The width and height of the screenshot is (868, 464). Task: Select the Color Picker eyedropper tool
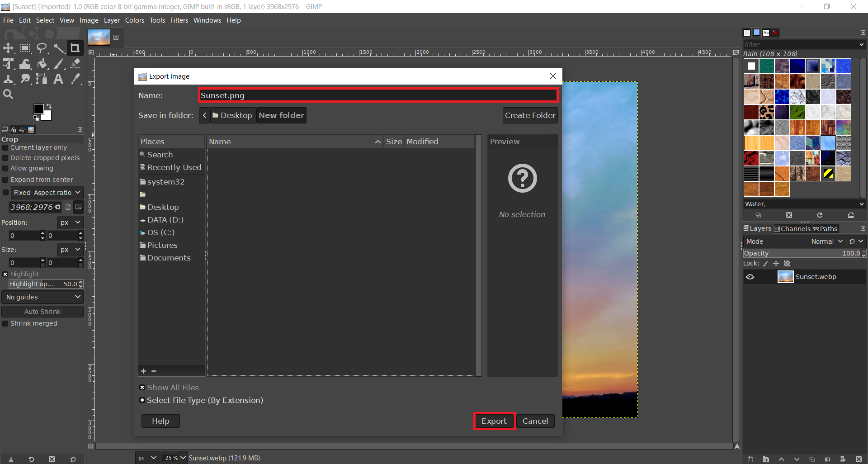pyautogui.click(x=75, y=79)
